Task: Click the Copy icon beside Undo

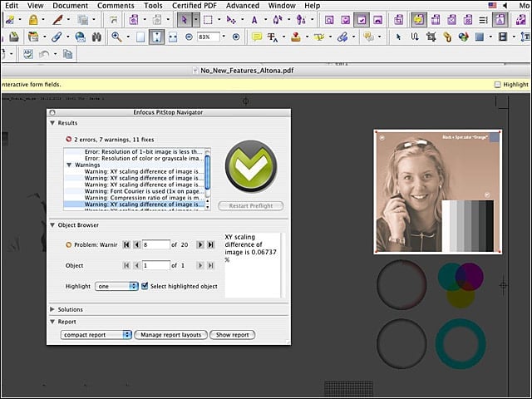Action: click(68, 54)
